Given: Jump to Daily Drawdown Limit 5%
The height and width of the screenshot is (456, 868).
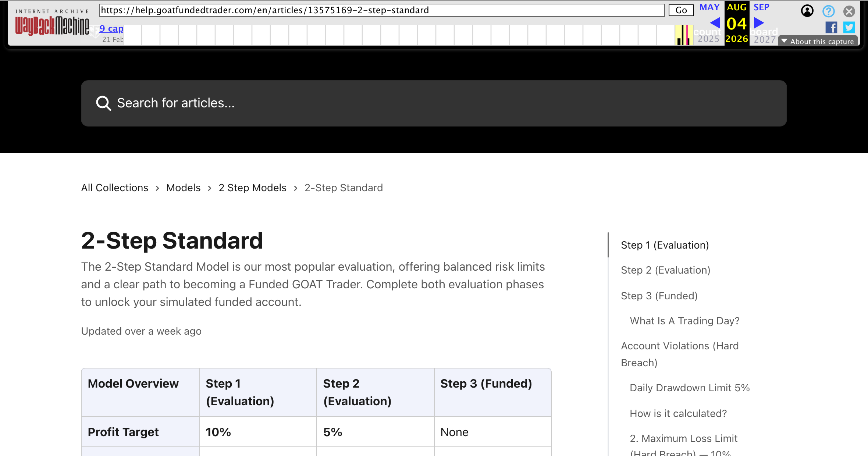Looking at the screenshot, I should [x=690, y=388].
